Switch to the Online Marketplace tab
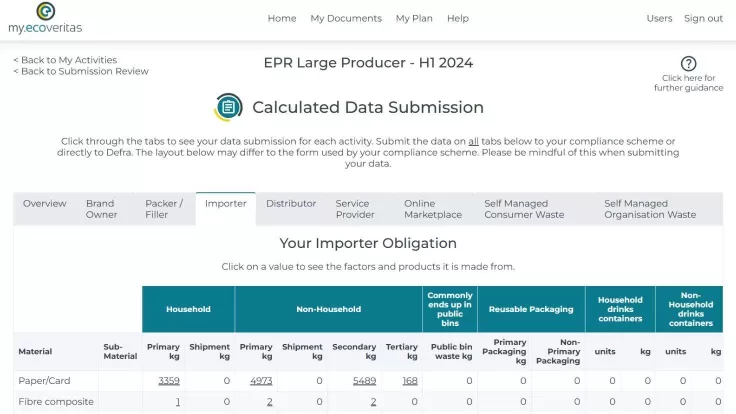736x414 pixels. pos(433,209)
